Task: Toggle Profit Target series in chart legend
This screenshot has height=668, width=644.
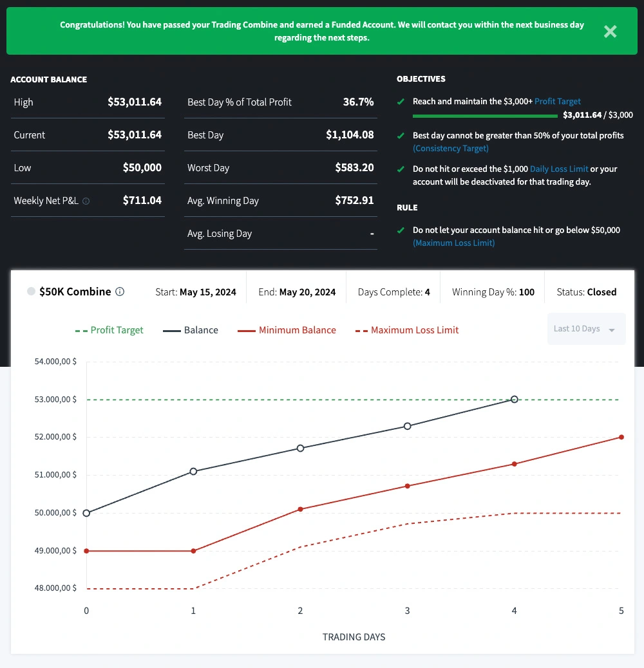Action: (109, 330)
